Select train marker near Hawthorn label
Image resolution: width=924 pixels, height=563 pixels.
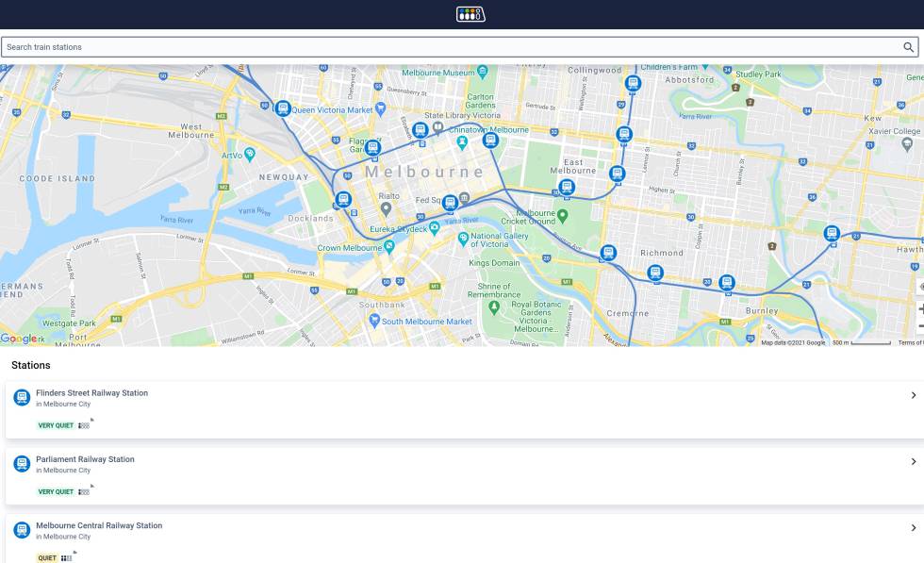pyautogui.click(x=832, y=234)
